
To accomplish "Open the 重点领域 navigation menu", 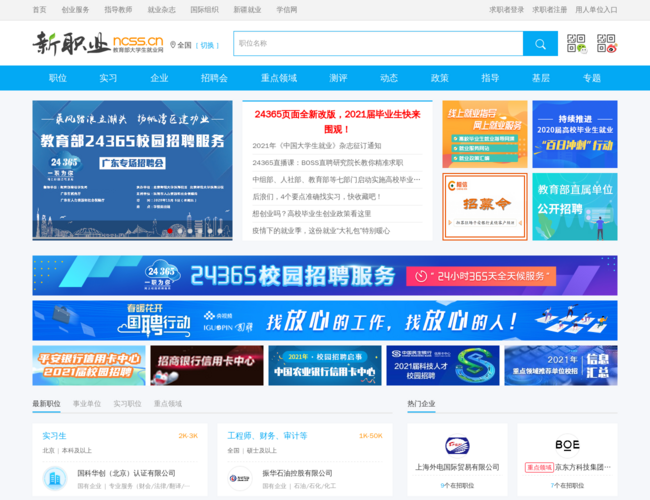I will tap(279, 78).
